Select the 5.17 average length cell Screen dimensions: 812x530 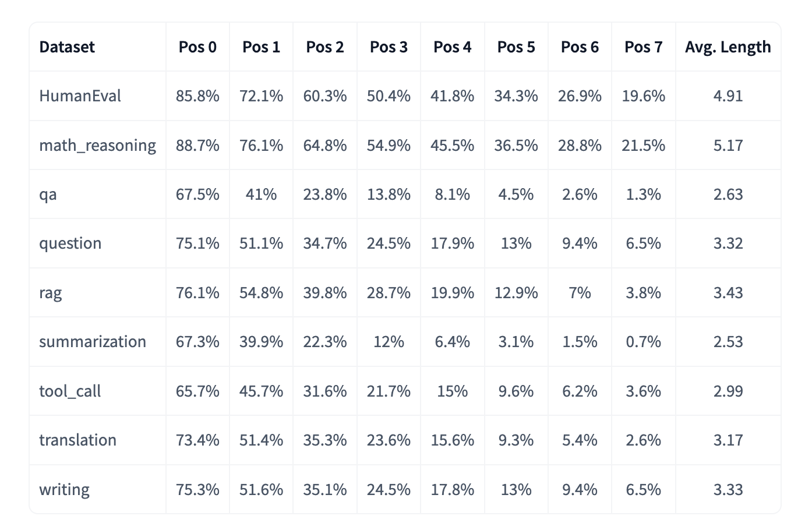pyautogui.click(x=728, y=146)
